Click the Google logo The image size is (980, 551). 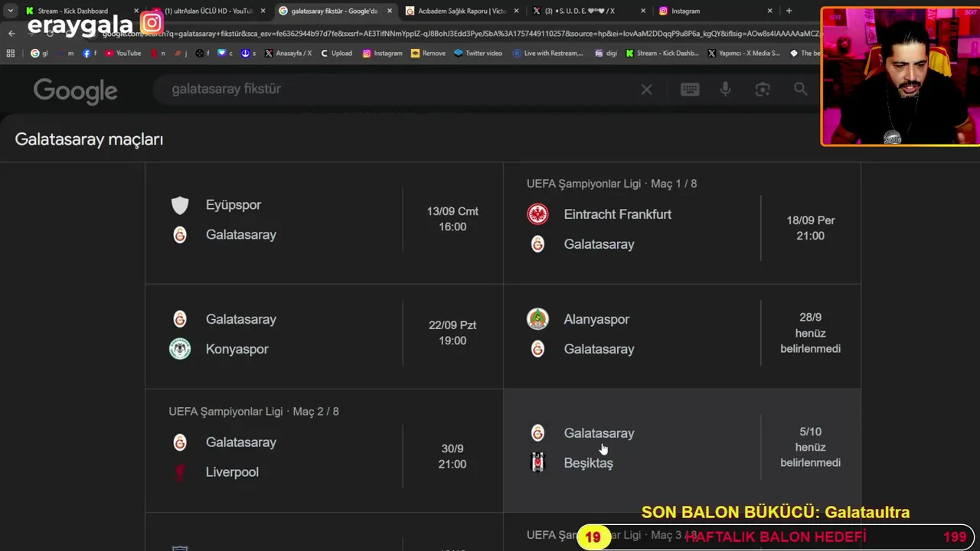[x=75, y=91]
